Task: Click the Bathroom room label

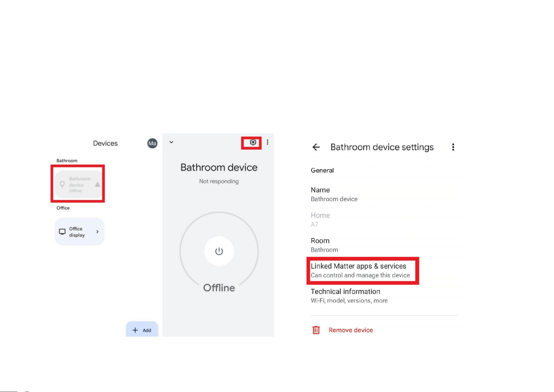Action: coord(67,160)
